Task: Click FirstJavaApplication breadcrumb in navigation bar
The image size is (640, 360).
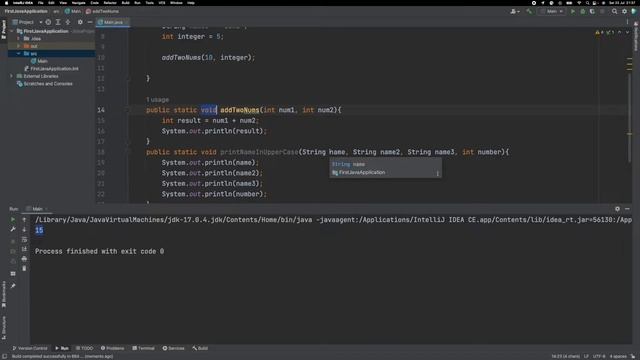Action: point(26,11)
